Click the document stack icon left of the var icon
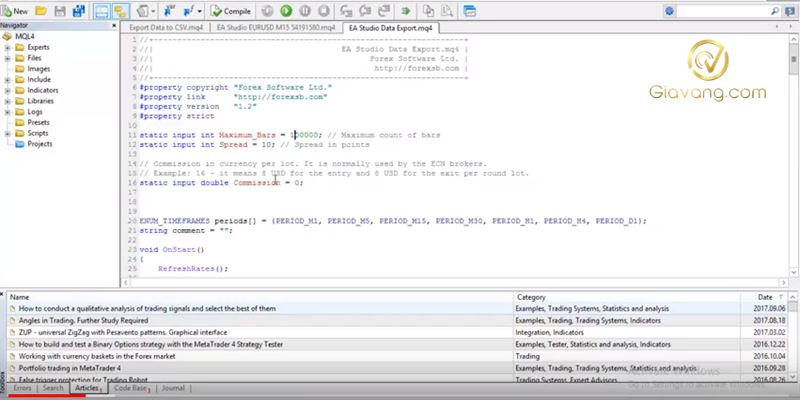The height and width of the screenshot is (400, 800). click(143, 11)
